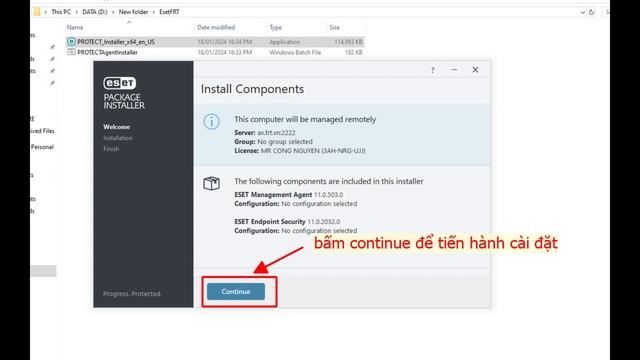640x360 pixels.
Task: Sort files by the Size column header
Action: (x=335, y=27)
